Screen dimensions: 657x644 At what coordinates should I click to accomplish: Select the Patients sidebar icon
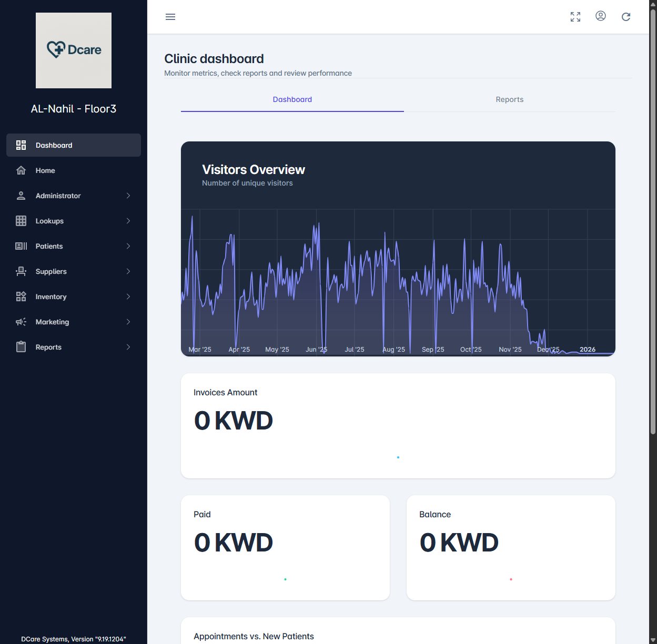pyautogui.click(x=21, y=246)
